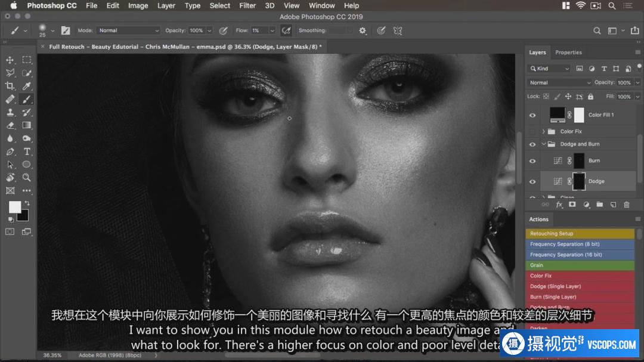
Task: Run the Retouching Setup action
Action: (580, 233)
